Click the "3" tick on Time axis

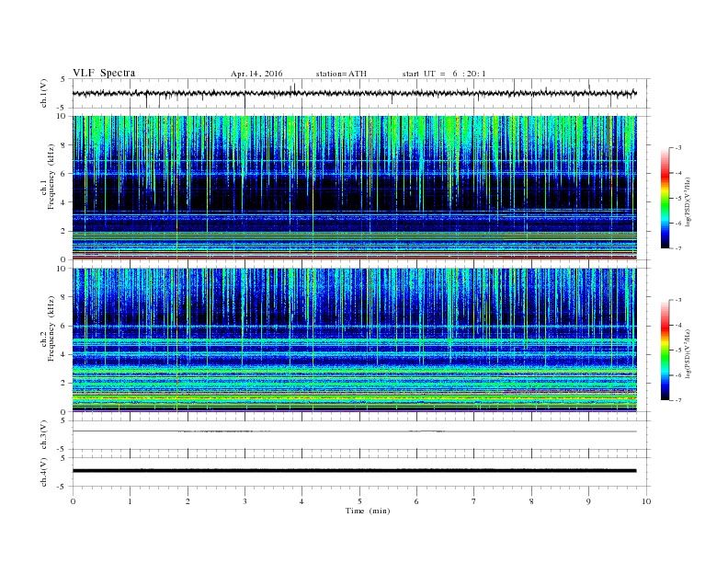[x=245, y=501]
